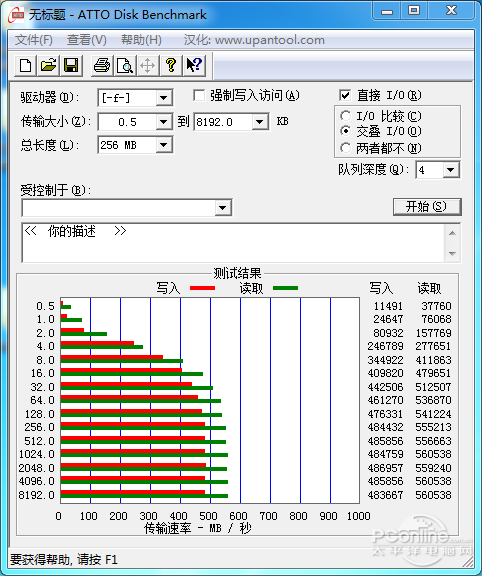Open the 文件(F) menu
This screenshot has height=576, width=482.
point(34,40)
